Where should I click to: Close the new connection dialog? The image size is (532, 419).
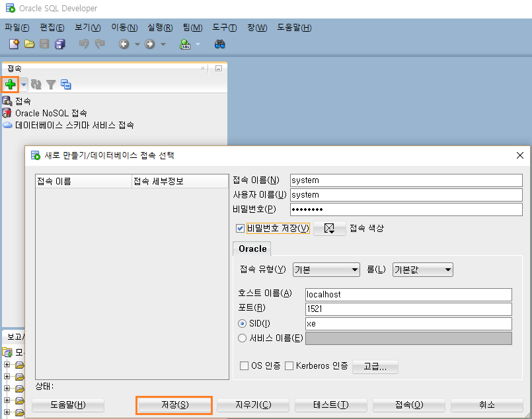click(x=520, y=155)
